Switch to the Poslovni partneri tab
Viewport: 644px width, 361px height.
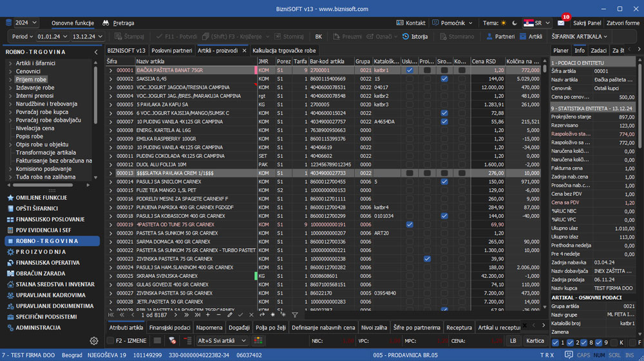tap(172, 50)
